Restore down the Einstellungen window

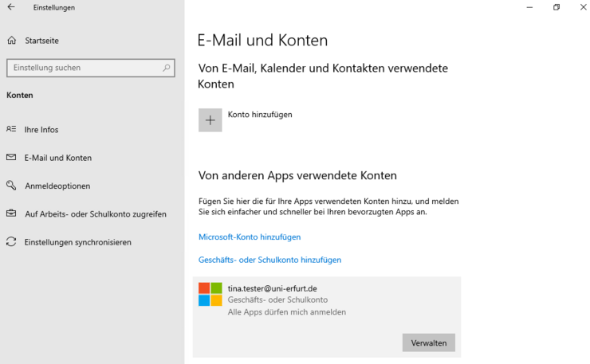[557, 7]
